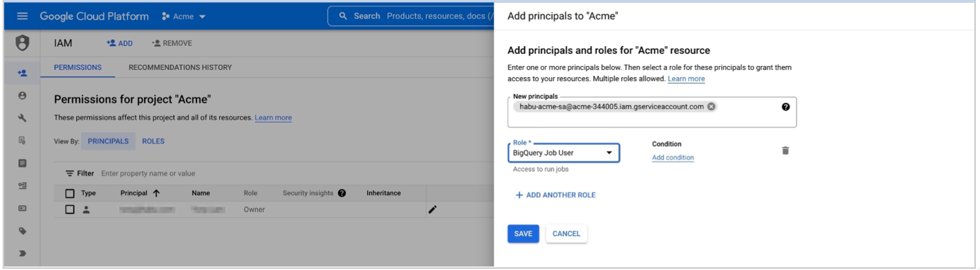980x270 pixels.
Task: Expand the sidebar with chevron icon
Action: (22, 254)
